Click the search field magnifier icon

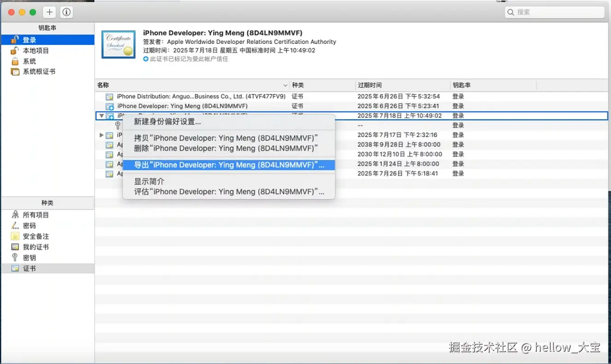tap(511, 12)
